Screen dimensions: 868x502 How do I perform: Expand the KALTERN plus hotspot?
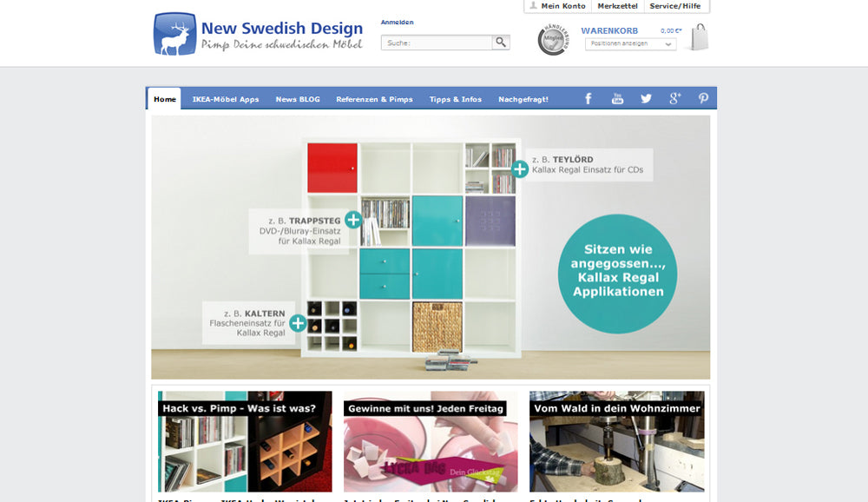click(x=298, y=323)
